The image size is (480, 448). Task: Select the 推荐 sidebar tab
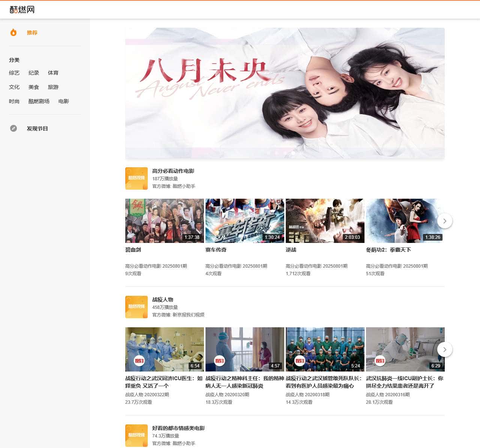tap(32, 33)
